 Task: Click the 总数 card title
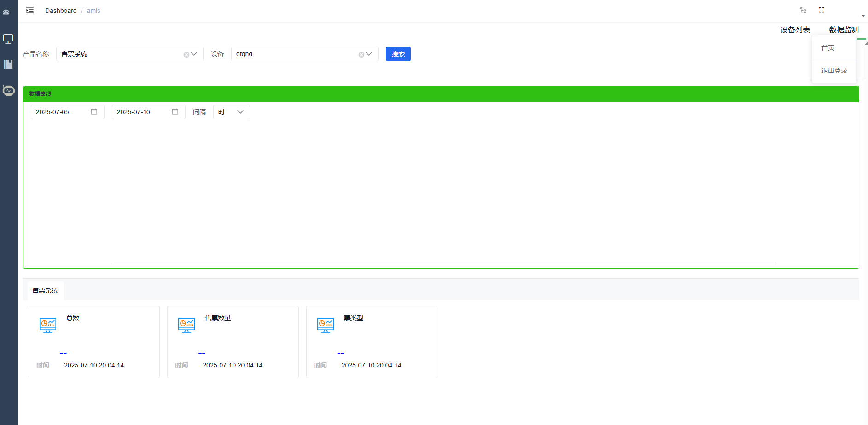pyautogui.click(x=73, y=318)
